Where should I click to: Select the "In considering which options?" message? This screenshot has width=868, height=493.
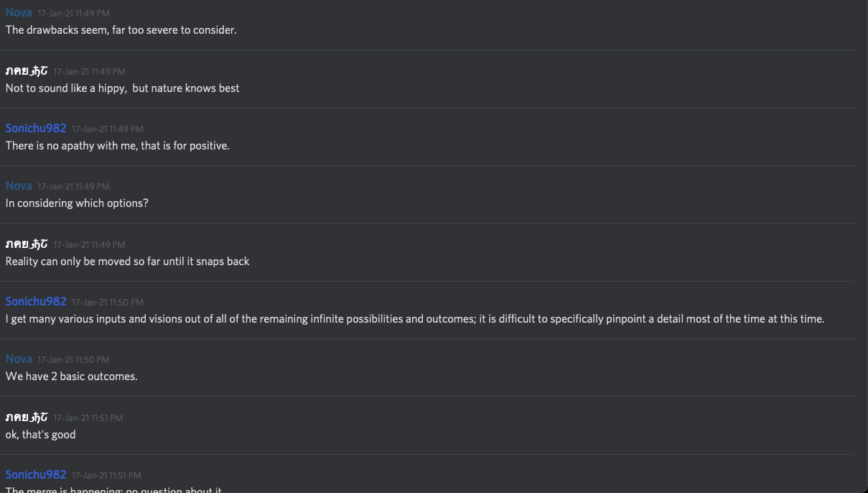[77, 203]
